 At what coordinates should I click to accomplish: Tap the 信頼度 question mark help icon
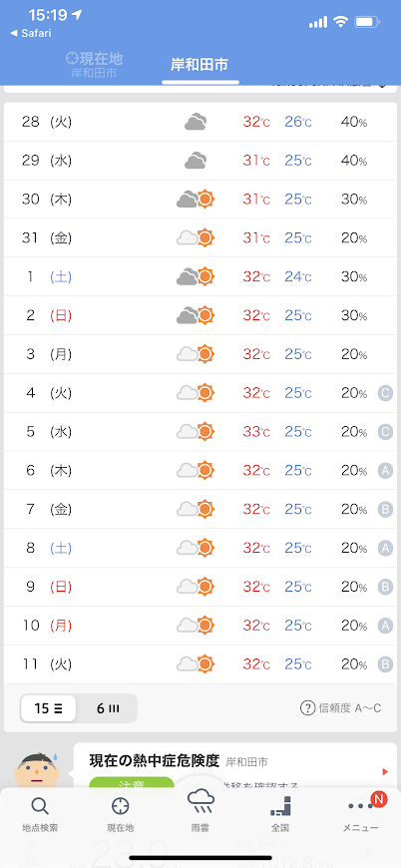[307, 707]
